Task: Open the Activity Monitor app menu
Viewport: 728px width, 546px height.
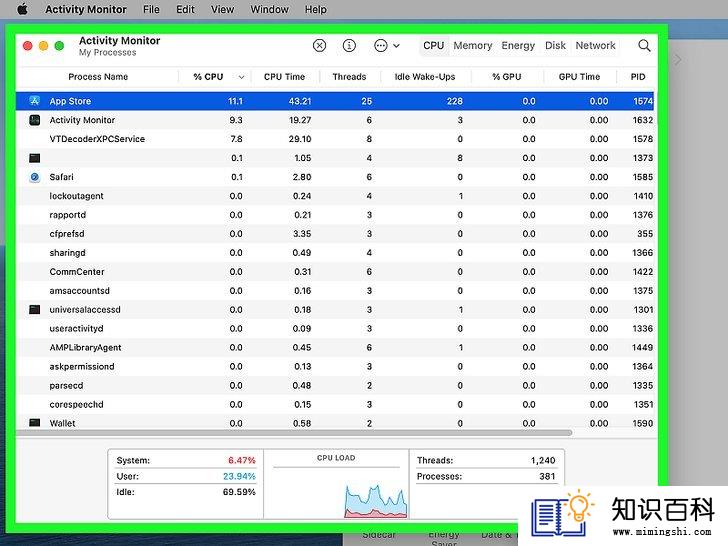Action: [86, 9]
